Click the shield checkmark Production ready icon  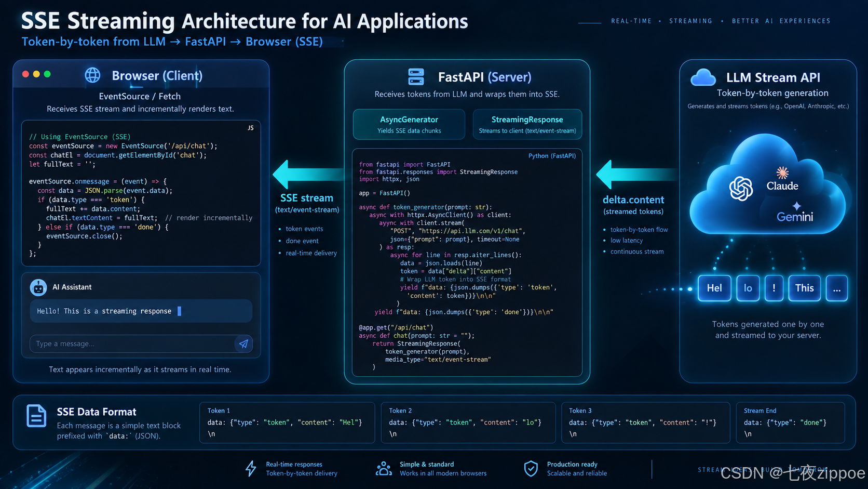[x=531, y=468]
